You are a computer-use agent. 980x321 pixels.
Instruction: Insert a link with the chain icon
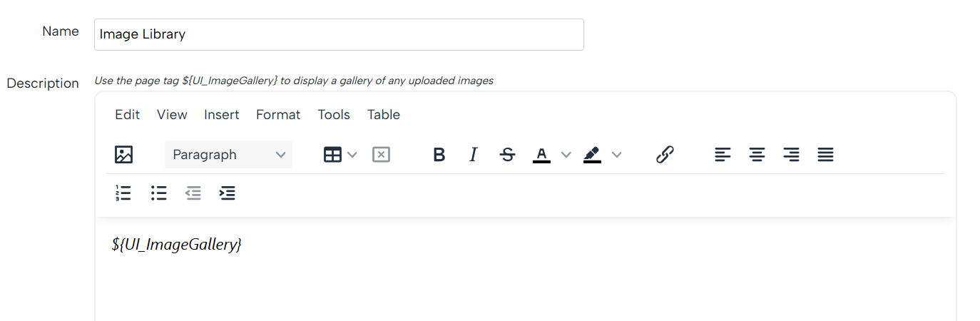pos(665,154)
